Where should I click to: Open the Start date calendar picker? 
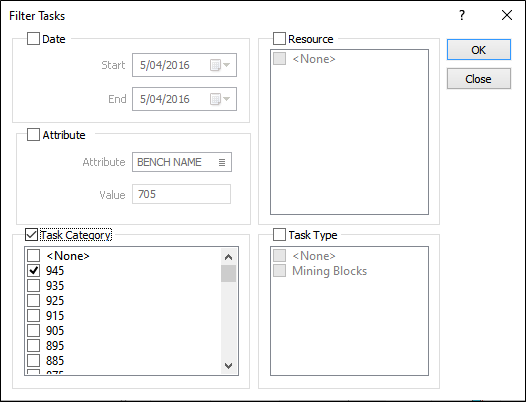pyautogui.click(x=220, y=65)
